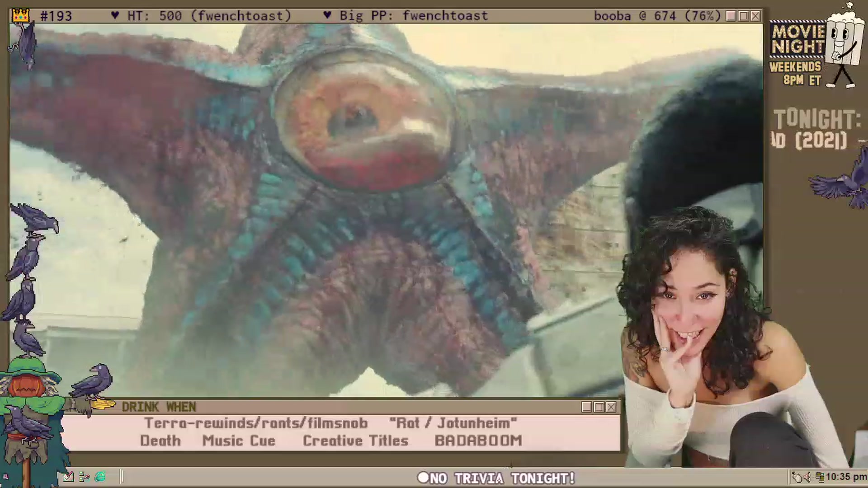
Task: Select the "Rat / Jotunheim" rule
Action: coord(453,423)
